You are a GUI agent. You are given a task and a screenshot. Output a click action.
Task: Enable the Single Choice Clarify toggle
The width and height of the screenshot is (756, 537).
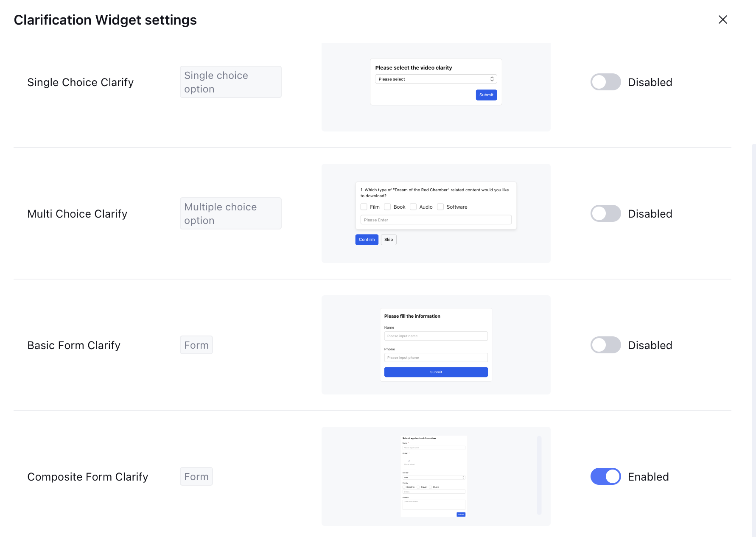tap(605, 82)
